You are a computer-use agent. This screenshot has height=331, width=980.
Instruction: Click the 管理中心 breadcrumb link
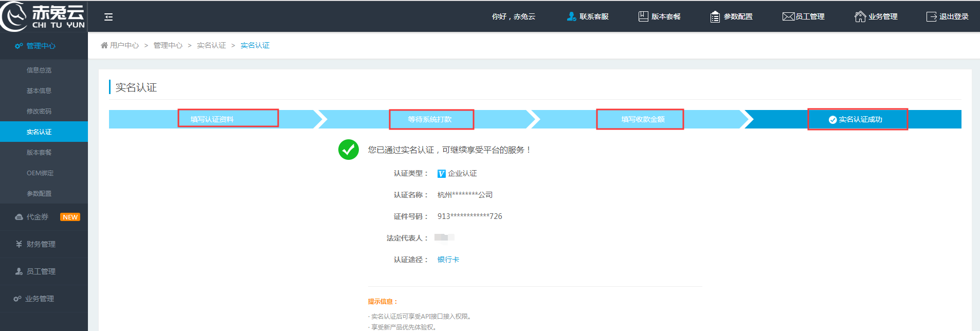click(x=168, y=45)
